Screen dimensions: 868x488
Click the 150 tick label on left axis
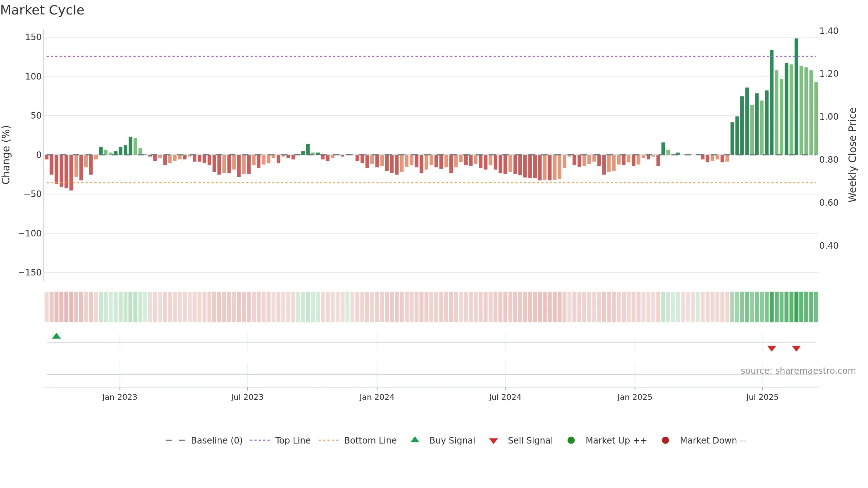pos(33,37)
